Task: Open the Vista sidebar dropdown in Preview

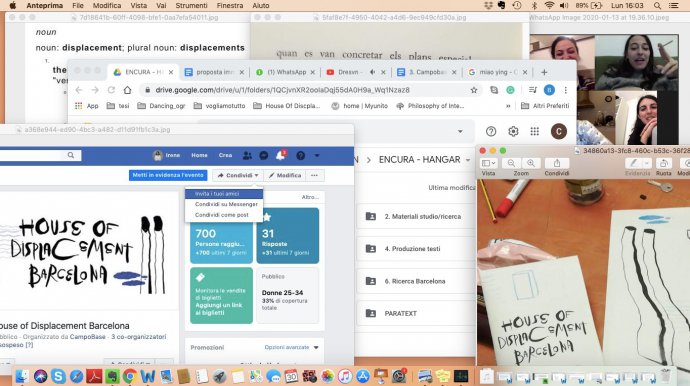Action: 488,163
